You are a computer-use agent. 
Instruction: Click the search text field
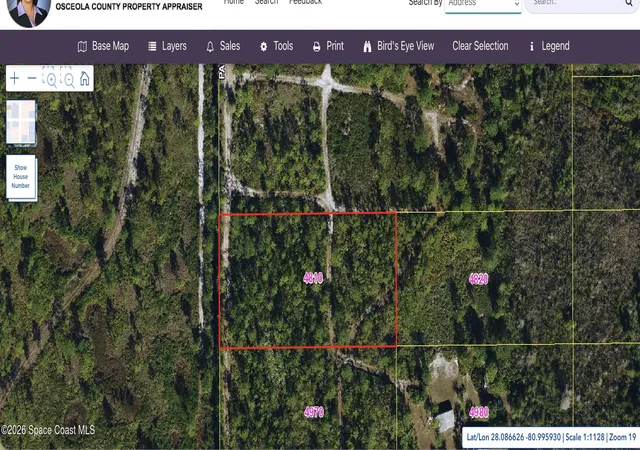click(x=575, y=5)
